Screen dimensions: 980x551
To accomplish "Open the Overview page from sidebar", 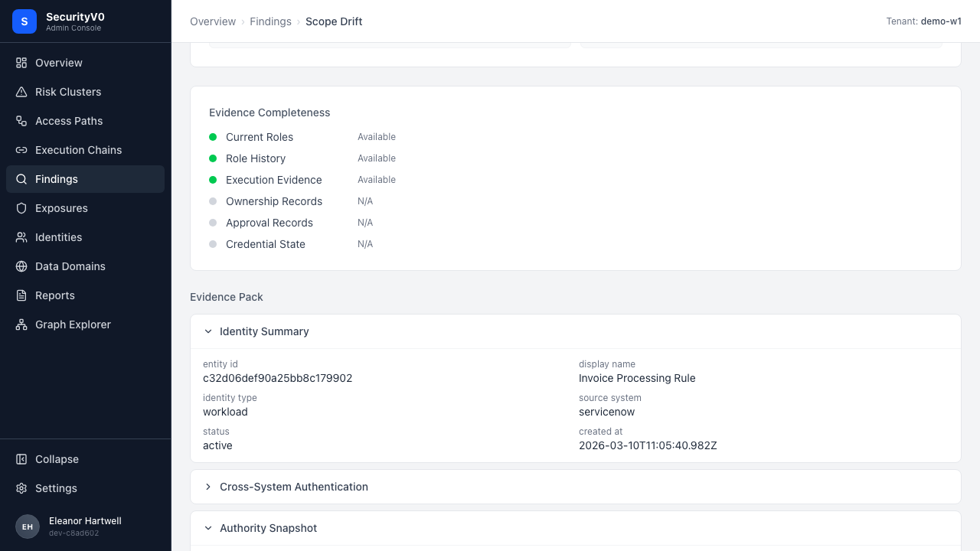I will coord(85,63).
